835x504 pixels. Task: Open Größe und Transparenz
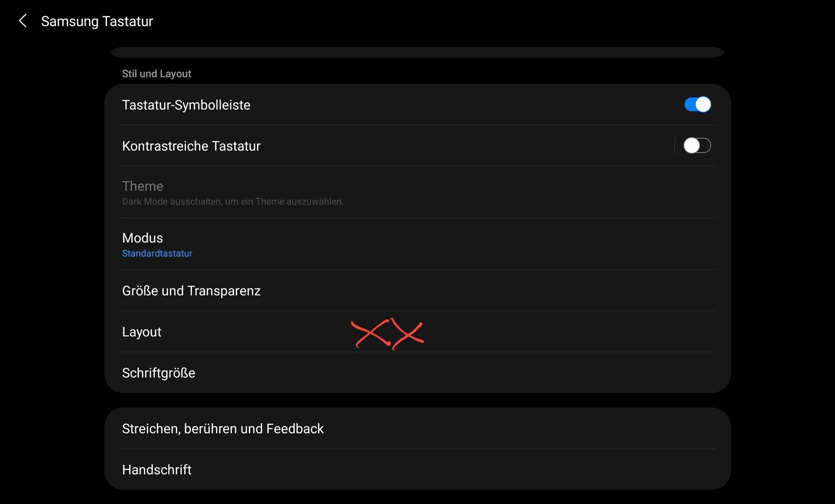[x=417, y=290]
